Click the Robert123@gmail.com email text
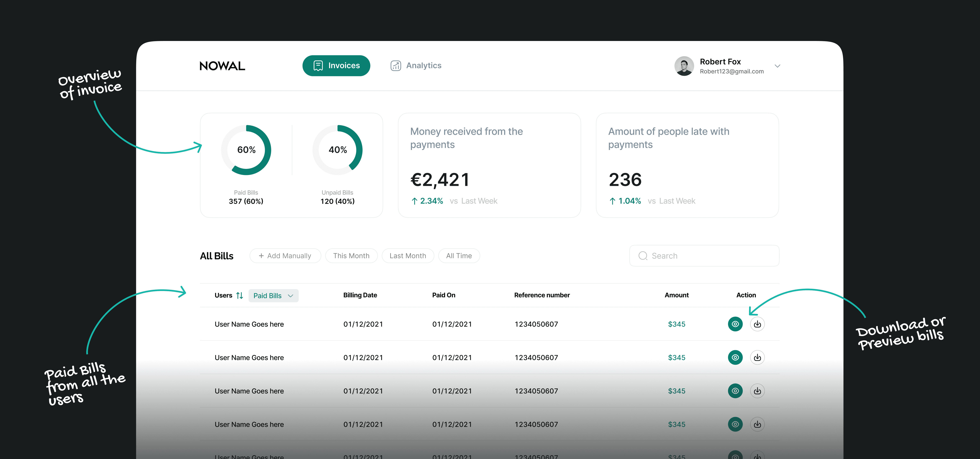The height and width of the screenshot is (459, 980). tap(732, 71)
